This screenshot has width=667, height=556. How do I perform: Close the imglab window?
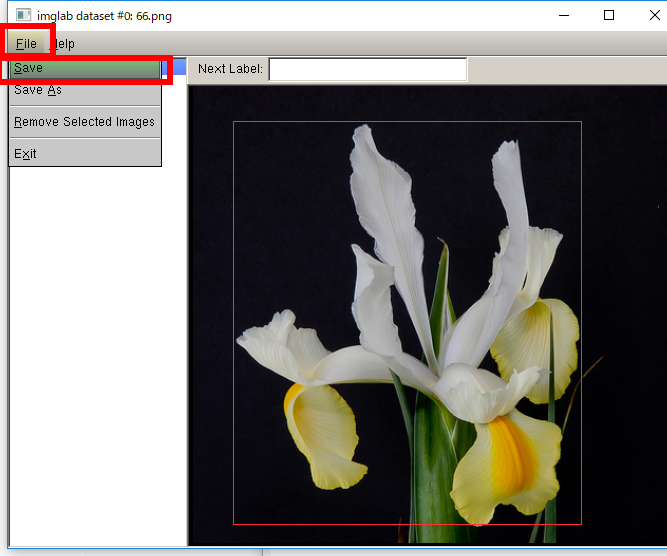tap(655, 15)
